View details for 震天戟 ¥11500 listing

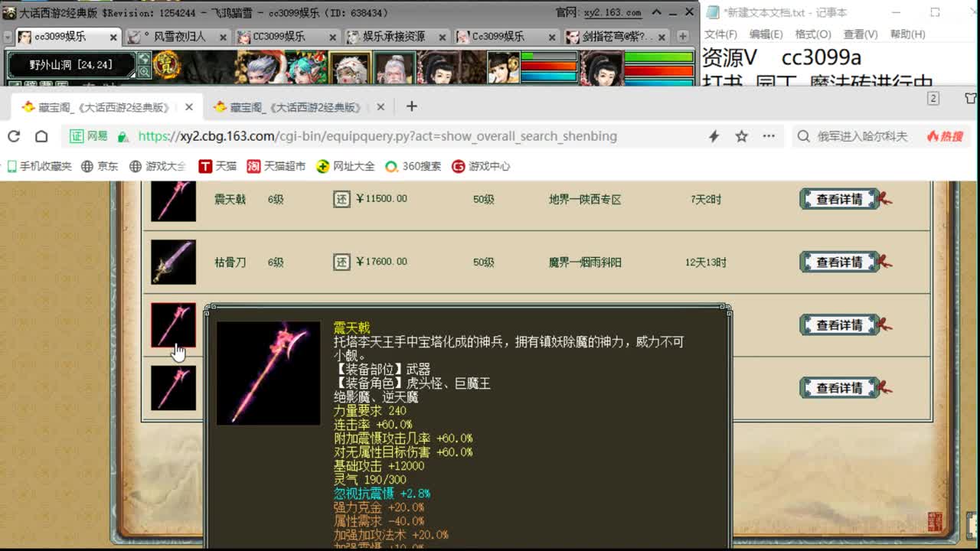coord(840,199)
